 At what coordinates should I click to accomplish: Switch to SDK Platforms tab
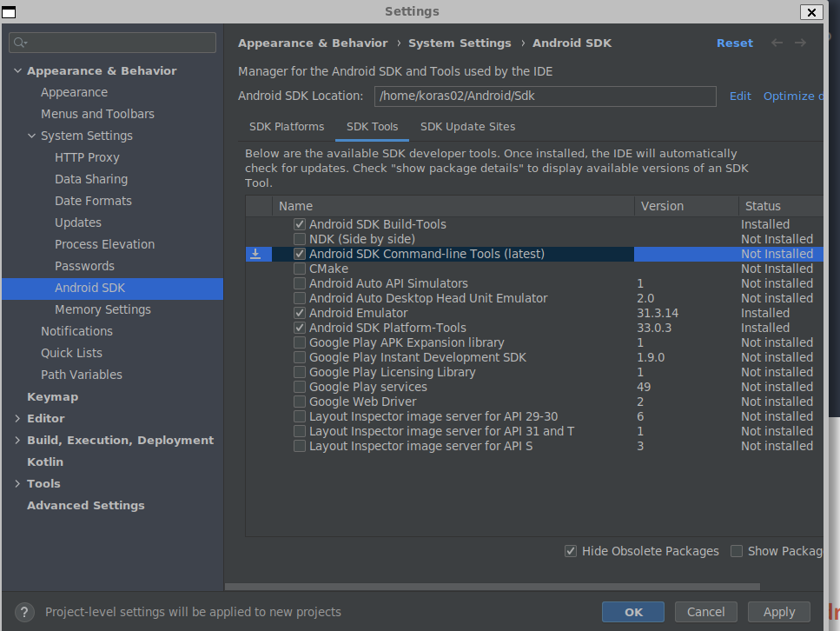click(x=287, y=127)
